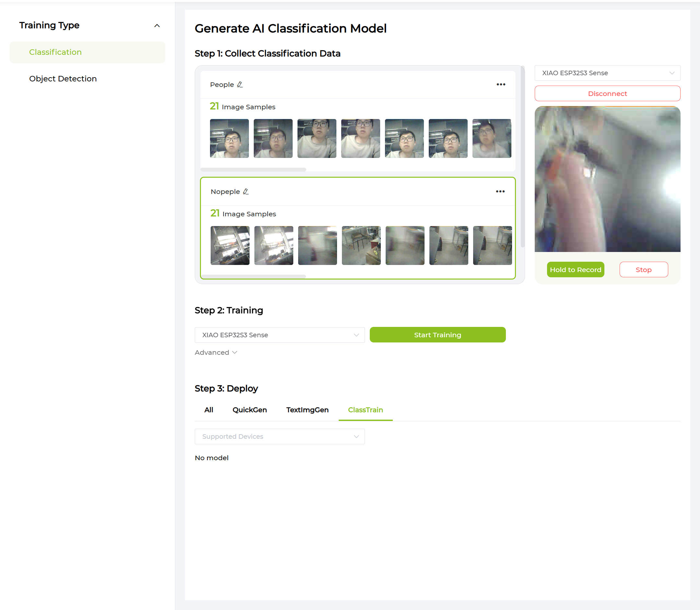The width and height of the screenshot is (700, 610).
Task: Select the sixth Nopeple image sample
Action: point(449,245)
